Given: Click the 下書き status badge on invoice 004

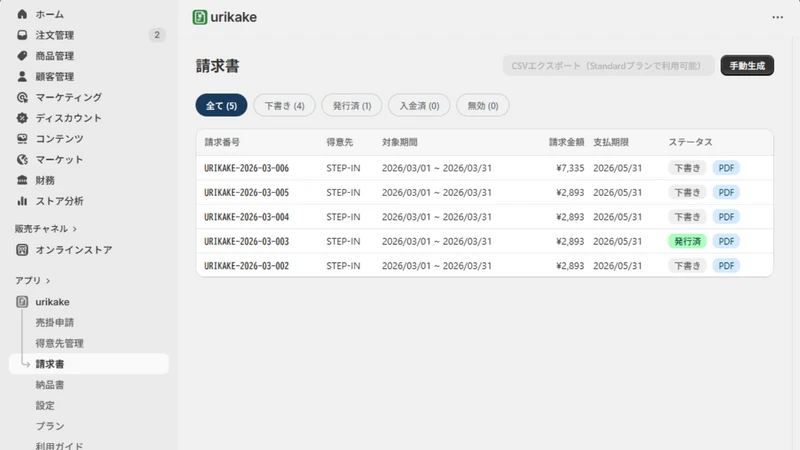Looking at the screenshot, I should point(687,217).
